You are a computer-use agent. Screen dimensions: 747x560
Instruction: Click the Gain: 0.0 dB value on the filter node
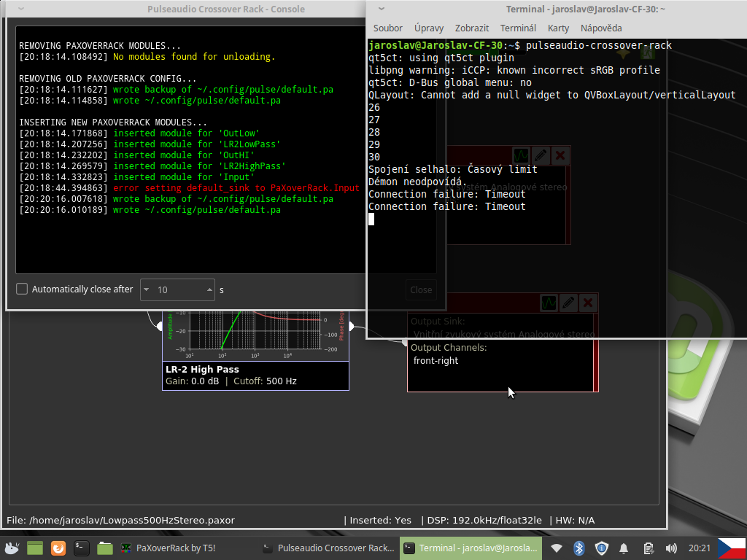192,381
